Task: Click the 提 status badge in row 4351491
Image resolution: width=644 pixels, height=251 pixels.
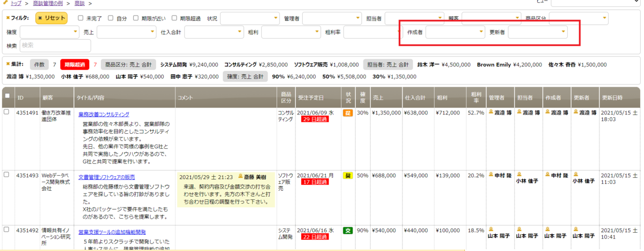Action: [348, 113]
